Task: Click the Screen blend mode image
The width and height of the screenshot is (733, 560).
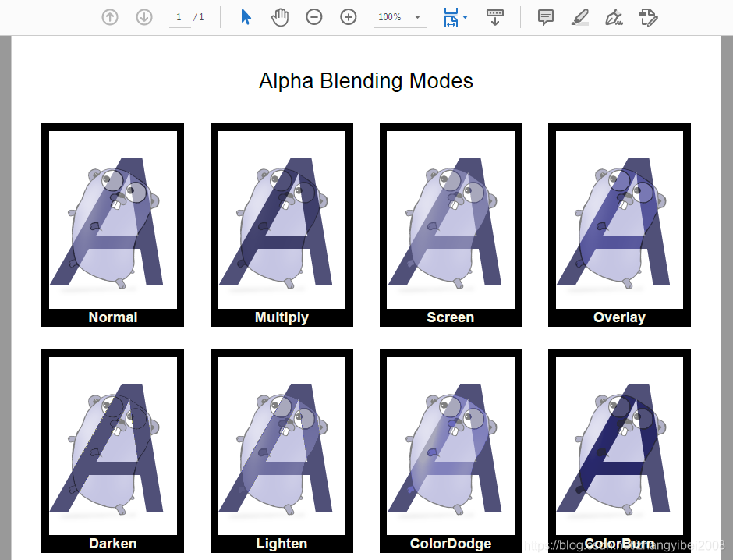Action: [451, 220]
